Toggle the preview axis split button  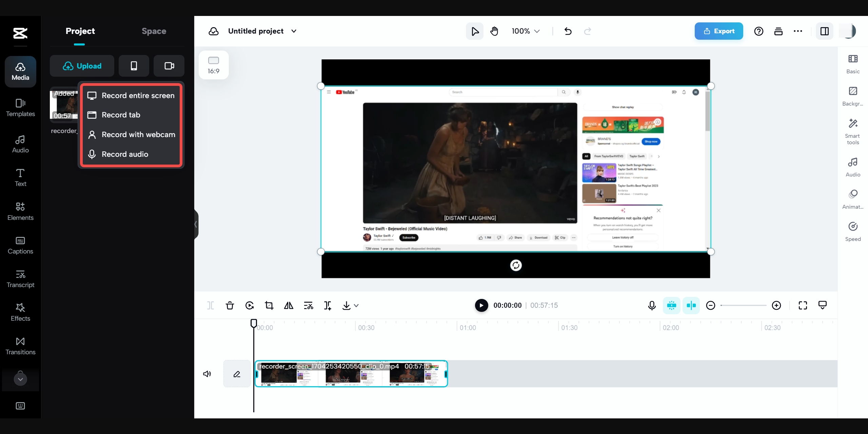click(691, 305)
